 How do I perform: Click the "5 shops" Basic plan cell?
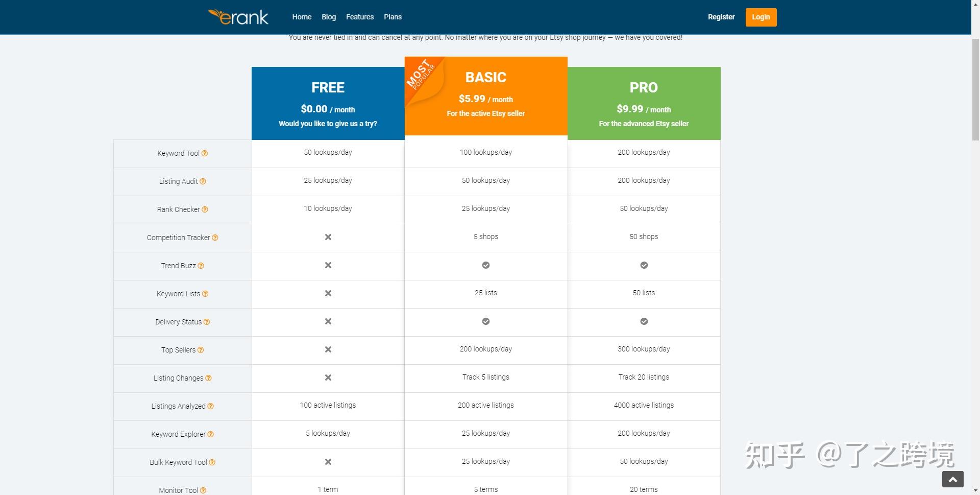(486, 237)
